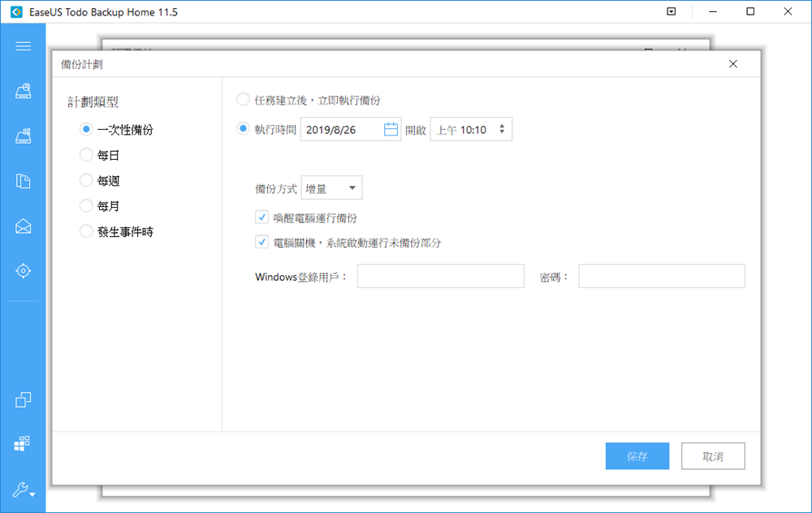Select 執行時間 radio option
Screen dimensions: 812x513
pos(243,129)
